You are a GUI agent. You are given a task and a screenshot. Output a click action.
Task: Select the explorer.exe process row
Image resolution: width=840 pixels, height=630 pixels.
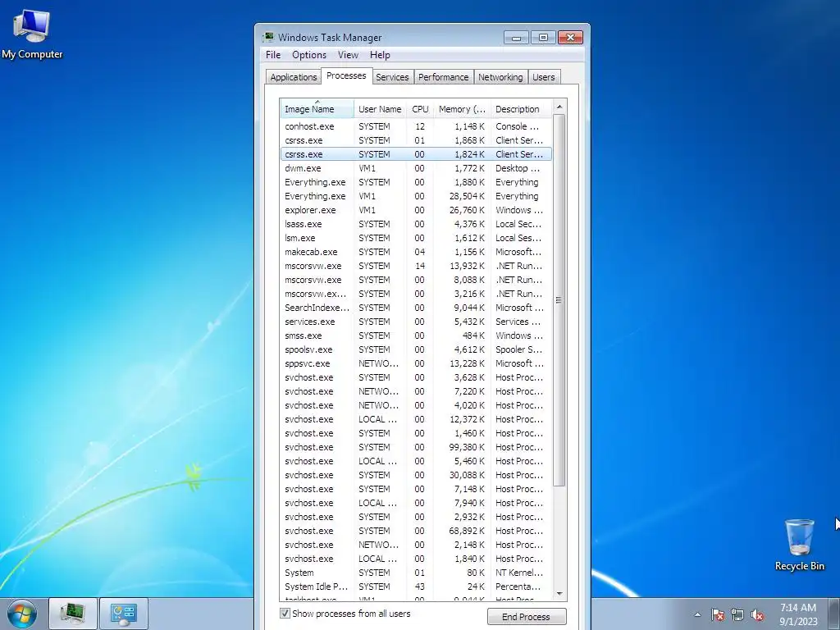(416, 210)
